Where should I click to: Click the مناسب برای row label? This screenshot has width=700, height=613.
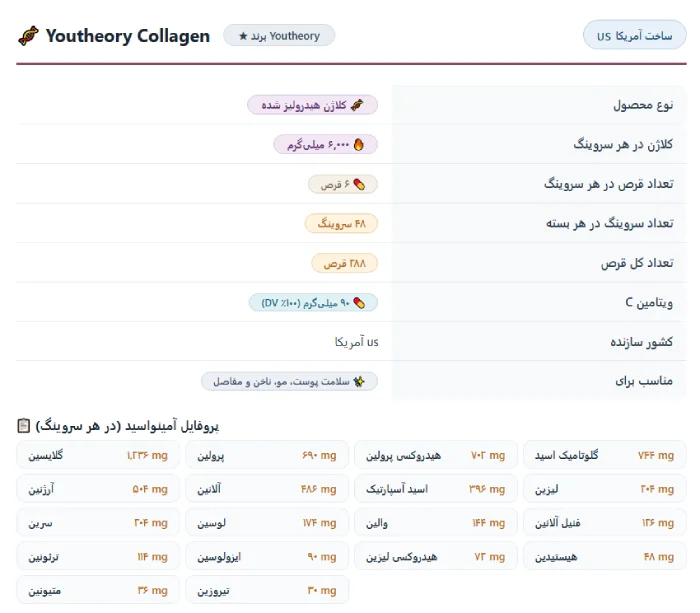(x=644, y=381)
